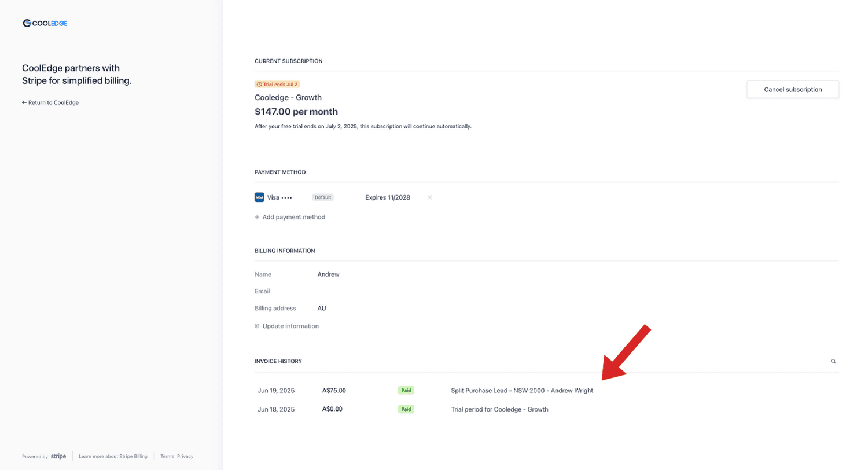Image resolution: width=868 pixels, height=470 pixels.
Task: Select the Split Purchase Lead invoice description
Action: [521, 391]
